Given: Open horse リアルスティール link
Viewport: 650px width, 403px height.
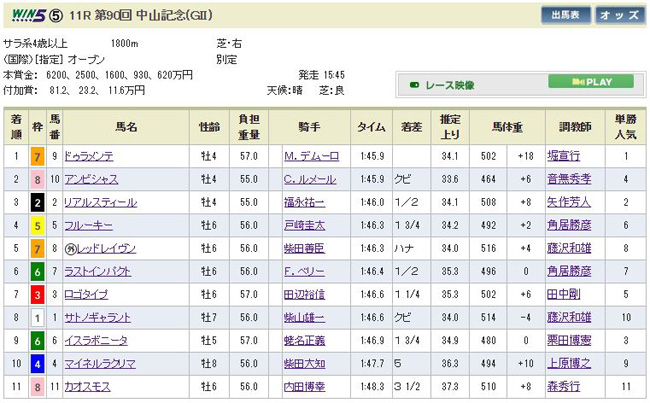Looking at the screenshot, I should pos(96,203).
